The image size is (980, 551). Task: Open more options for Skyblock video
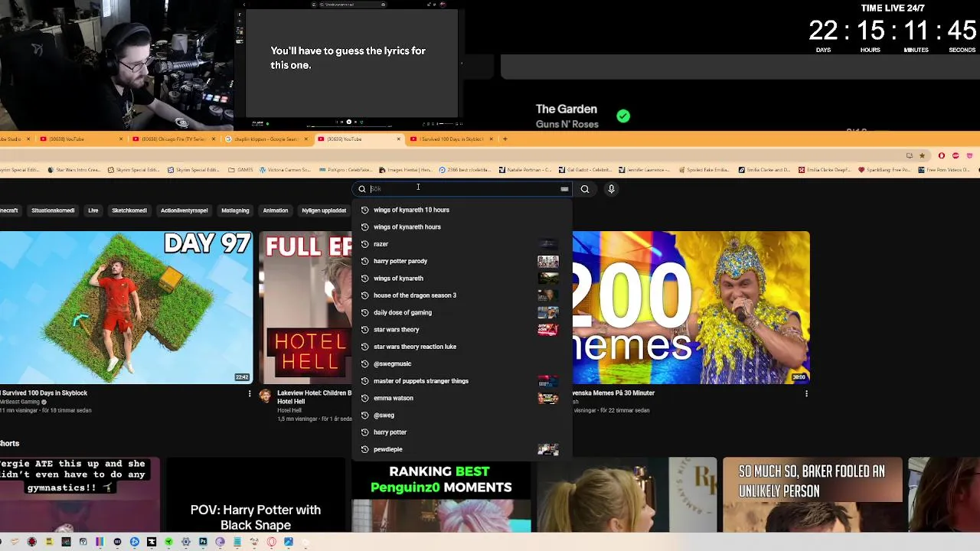click(x=249, y=393)
